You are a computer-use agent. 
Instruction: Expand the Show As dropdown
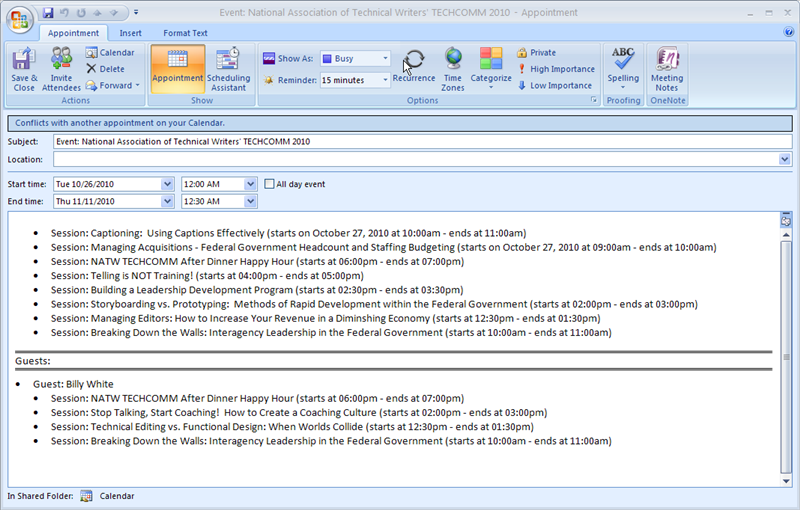[x=385, y=59]
